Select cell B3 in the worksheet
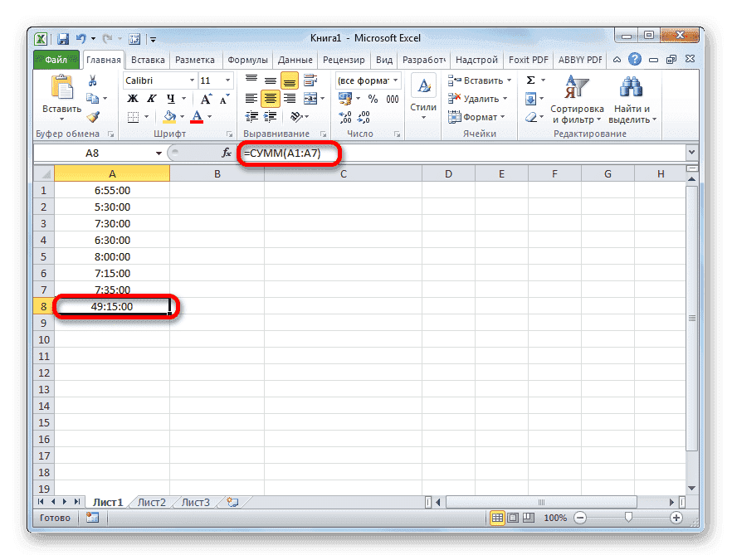 (x=217, y=223)
